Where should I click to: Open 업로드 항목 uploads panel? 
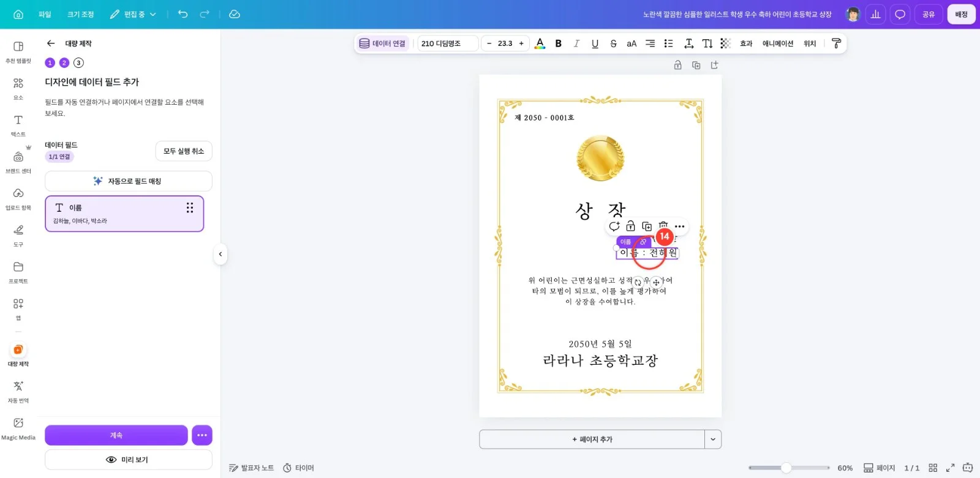pos(18,198)
